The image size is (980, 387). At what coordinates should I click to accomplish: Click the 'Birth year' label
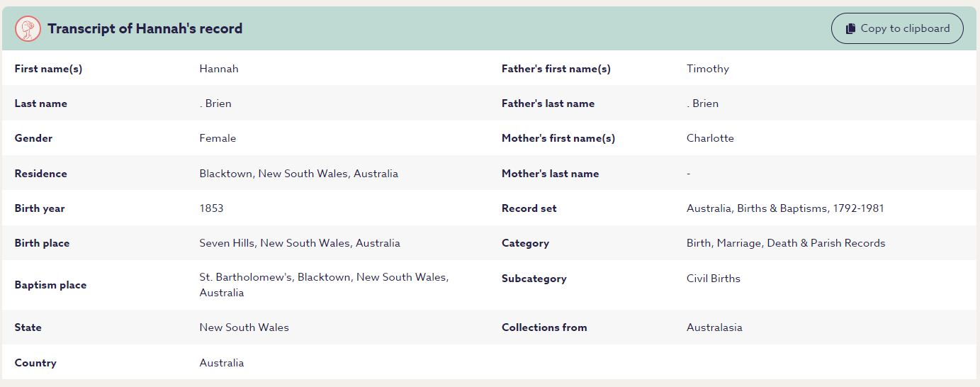(x=40, y=208)
